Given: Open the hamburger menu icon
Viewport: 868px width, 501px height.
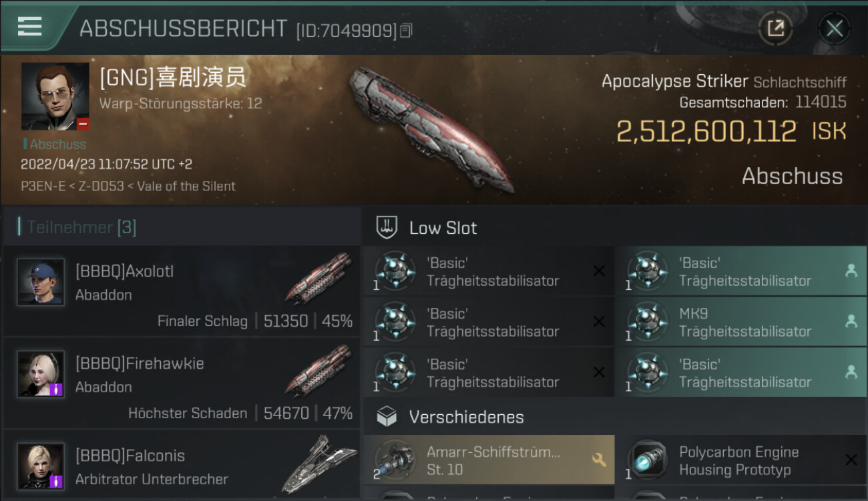Looking at the screenshot, I should click(30, 27).
